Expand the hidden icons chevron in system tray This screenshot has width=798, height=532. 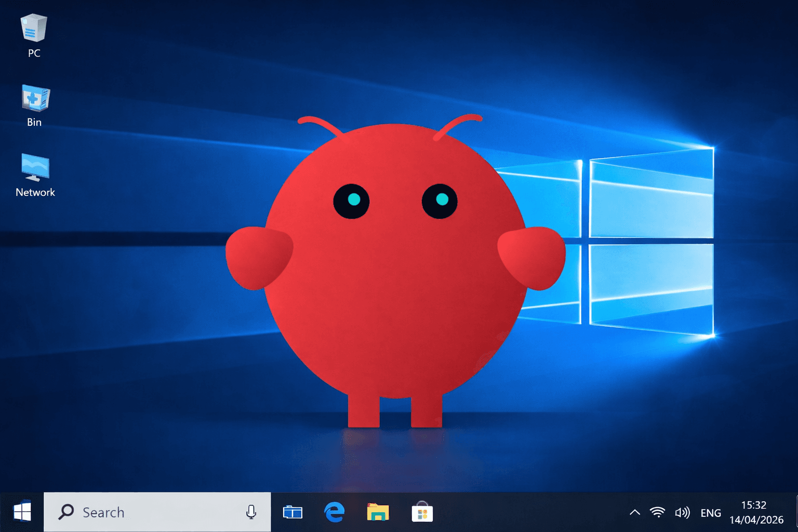point(634,512)
